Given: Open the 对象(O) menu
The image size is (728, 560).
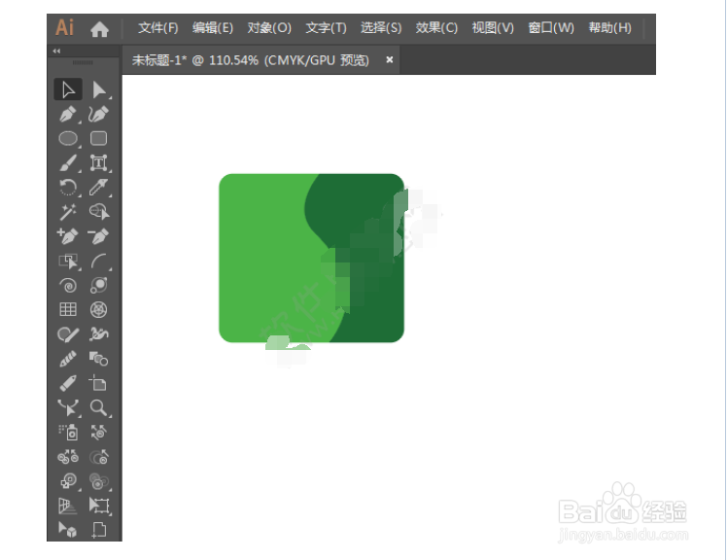Looking at the screenshot, I should point(269,28).
